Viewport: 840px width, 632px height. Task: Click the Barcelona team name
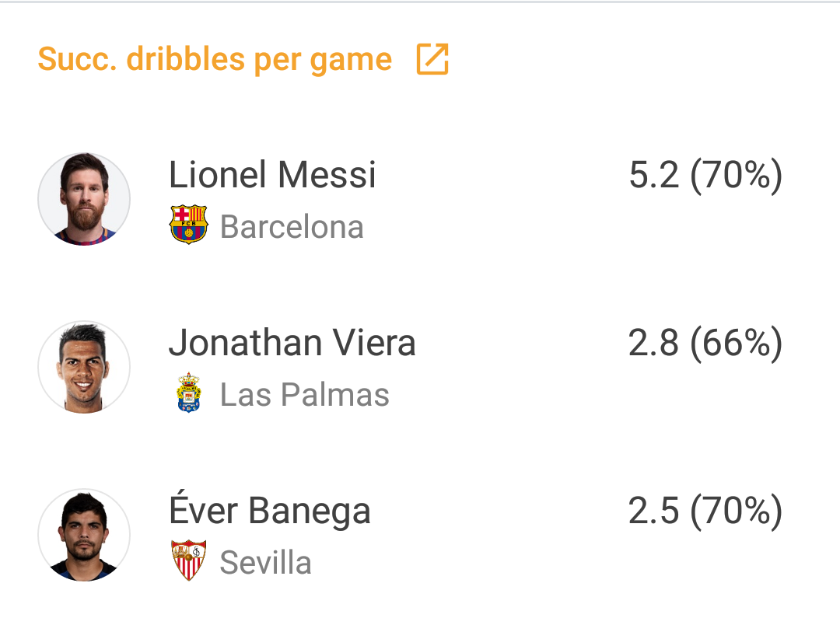[292, 226]
